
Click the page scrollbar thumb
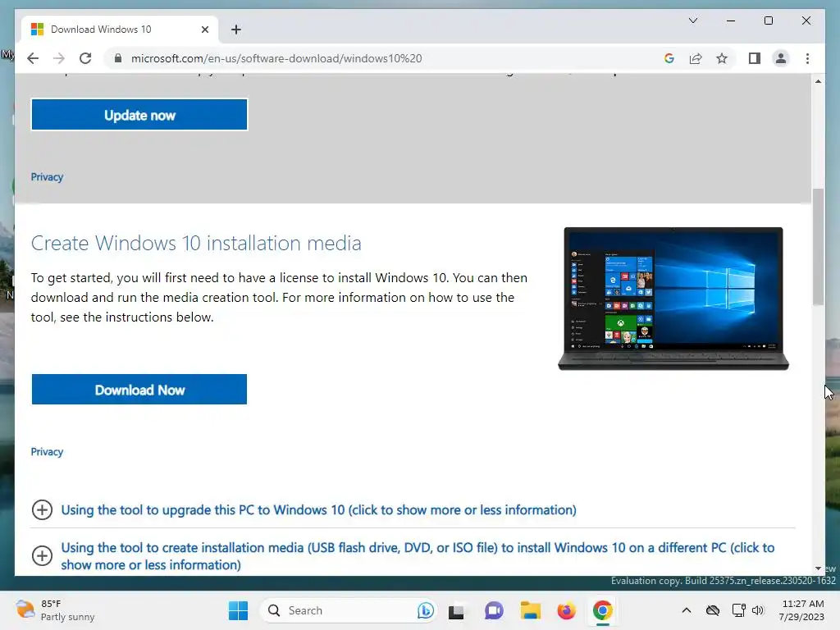[x=818, y=246]
